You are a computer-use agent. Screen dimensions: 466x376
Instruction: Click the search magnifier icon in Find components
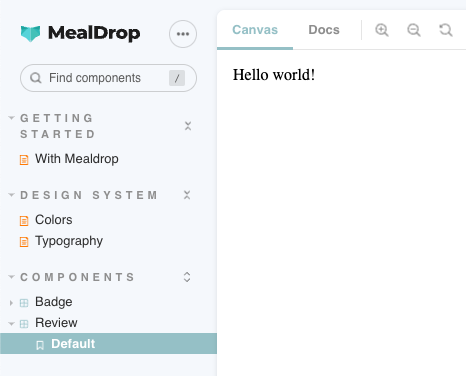(x=36, y=78)
